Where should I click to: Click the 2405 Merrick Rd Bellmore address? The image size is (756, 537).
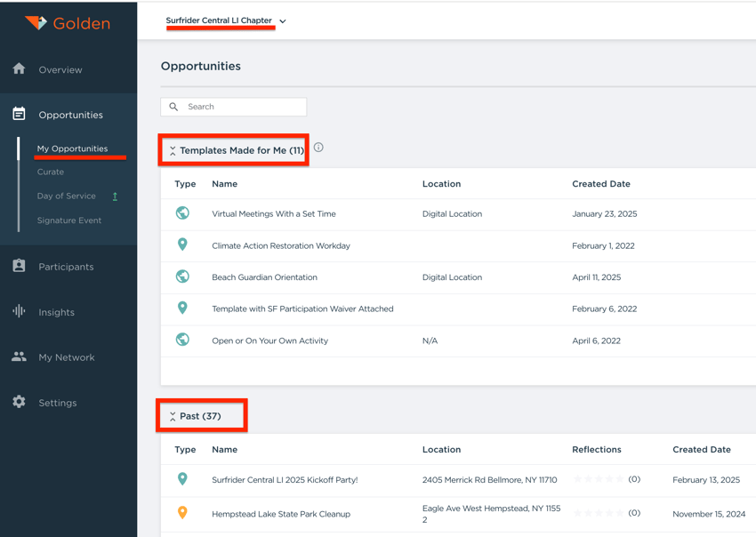click(490, 479)
